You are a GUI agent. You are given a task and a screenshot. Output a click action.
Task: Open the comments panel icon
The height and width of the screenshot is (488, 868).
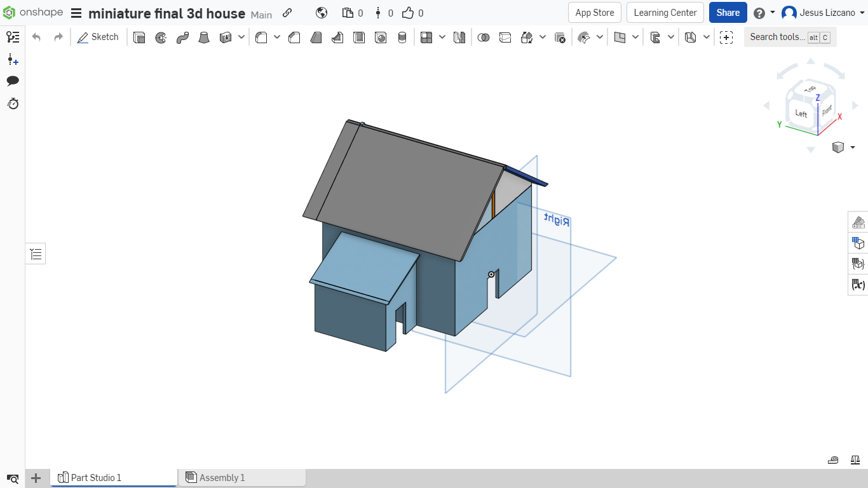13,81
